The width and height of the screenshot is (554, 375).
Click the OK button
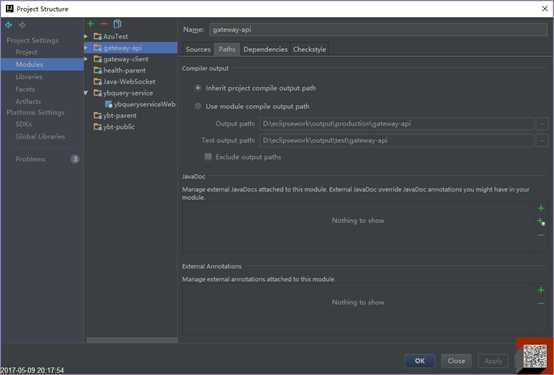click(420, 361)
